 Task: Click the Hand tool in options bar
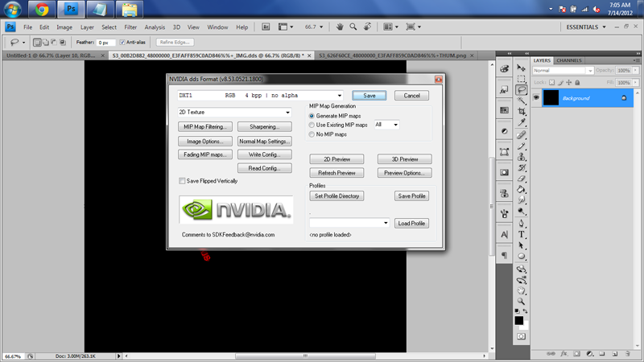340,27
